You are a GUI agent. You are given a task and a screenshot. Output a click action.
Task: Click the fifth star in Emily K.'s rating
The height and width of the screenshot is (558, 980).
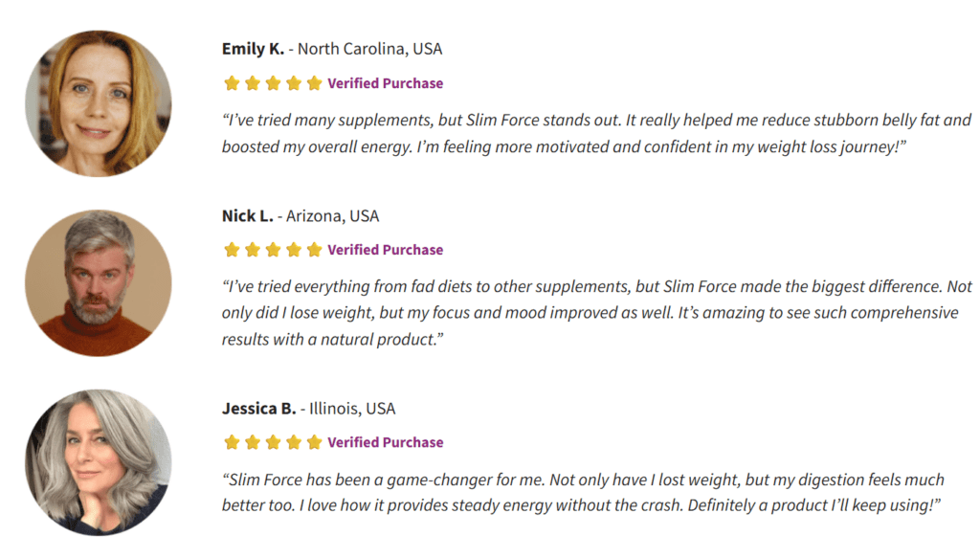(x=314, y=83)
